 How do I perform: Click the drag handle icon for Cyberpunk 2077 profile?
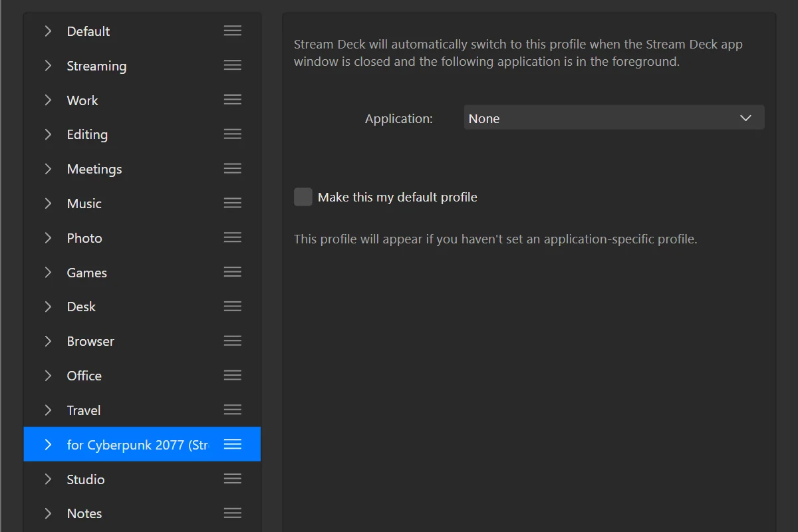(x=232, y=444)
